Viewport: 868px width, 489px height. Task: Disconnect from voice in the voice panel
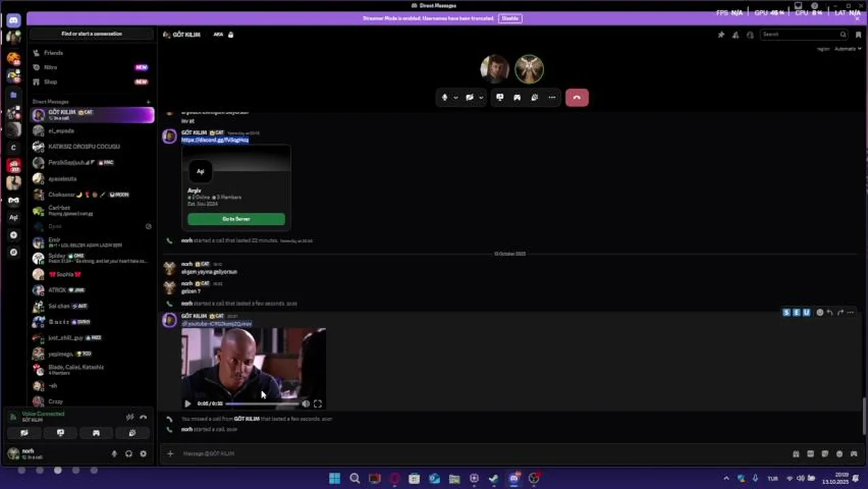point(143,417)
